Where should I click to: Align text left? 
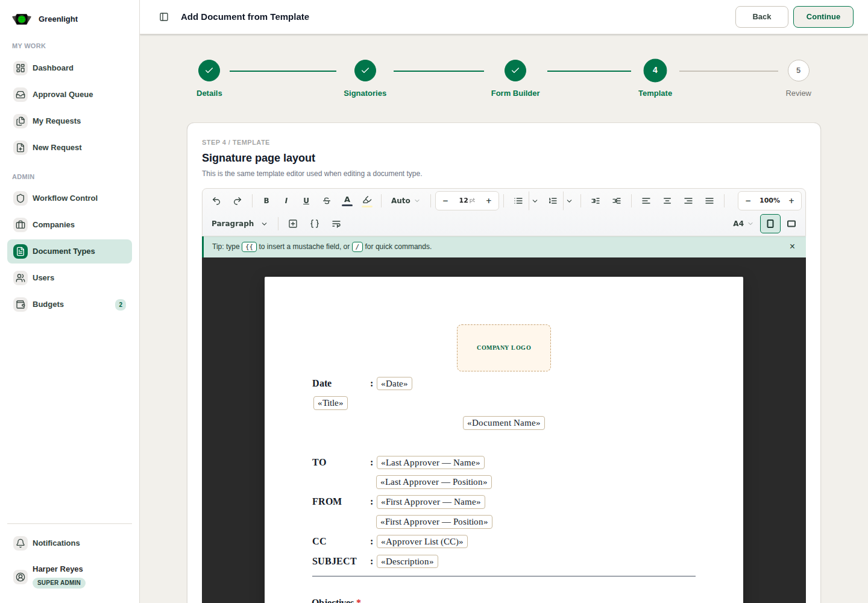[646, 201]
